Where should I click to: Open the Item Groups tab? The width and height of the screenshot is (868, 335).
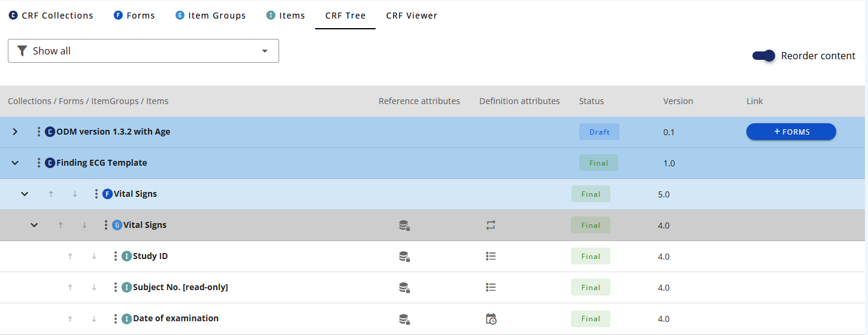click(210, 16)
